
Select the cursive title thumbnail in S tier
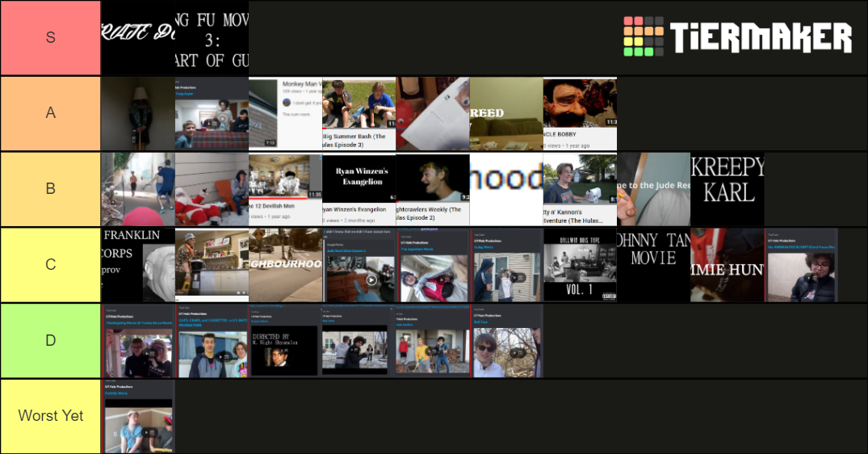[x=138, y=38]
